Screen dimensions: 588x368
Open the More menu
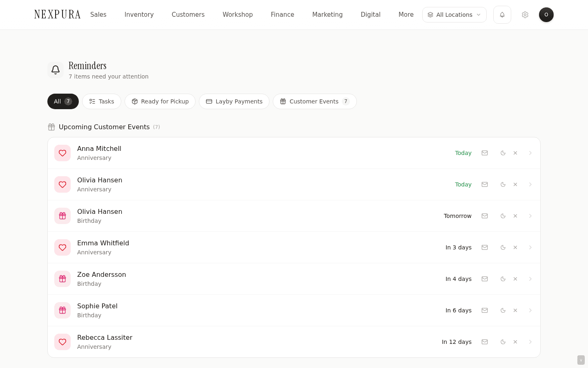click(406, 15)
